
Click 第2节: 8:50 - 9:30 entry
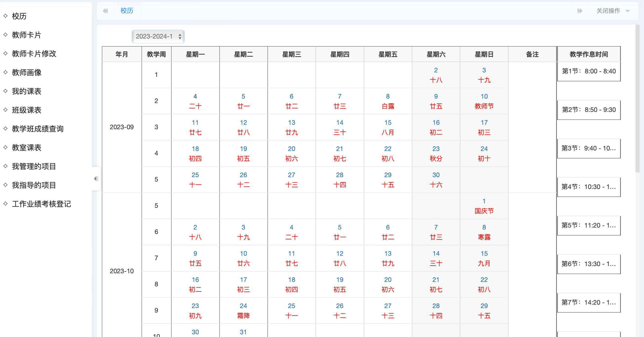(x=589, y=110)
